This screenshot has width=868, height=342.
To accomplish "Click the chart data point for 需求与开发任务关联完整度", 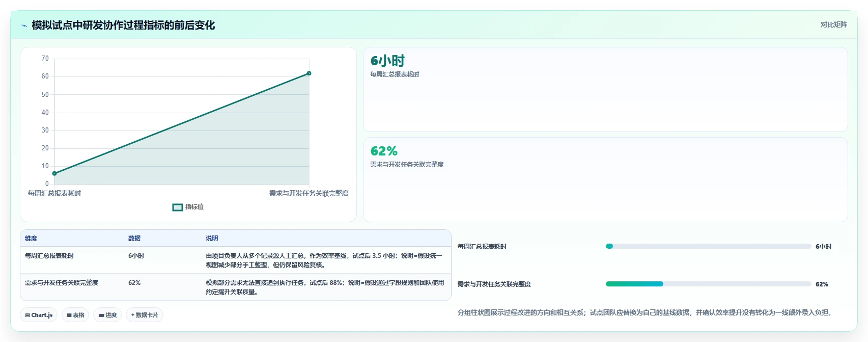I will [309, 73].
